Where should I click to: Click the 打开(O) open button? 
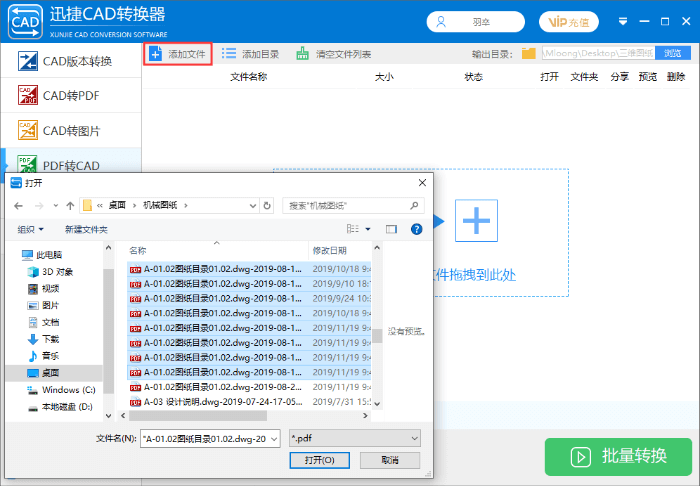[x=320, y=460]
